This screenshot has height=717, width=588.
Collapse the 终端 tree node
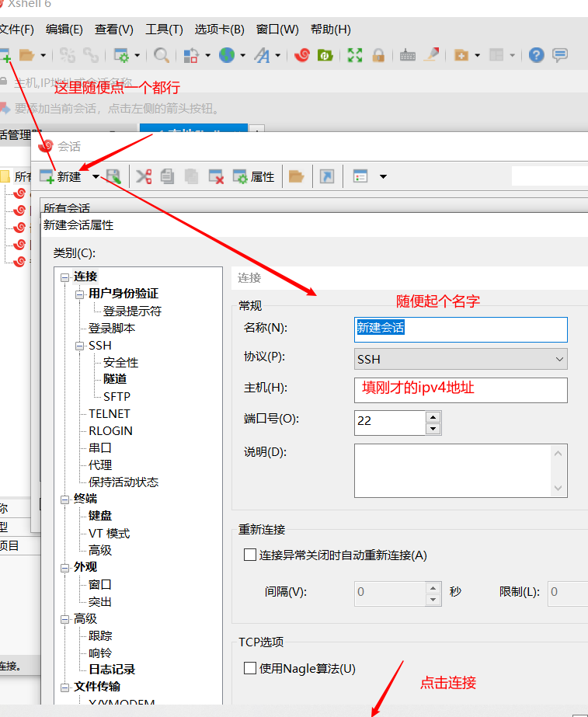pos(65,499)
